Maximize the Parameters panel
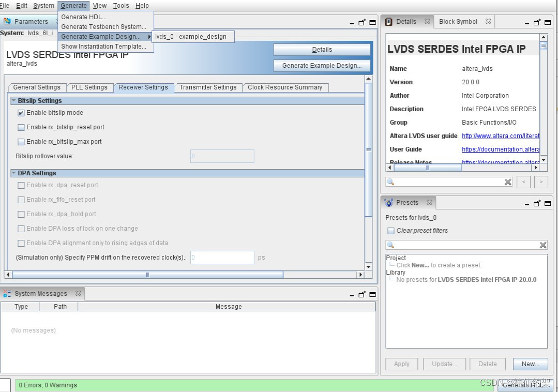 click(x=372, y=22)
